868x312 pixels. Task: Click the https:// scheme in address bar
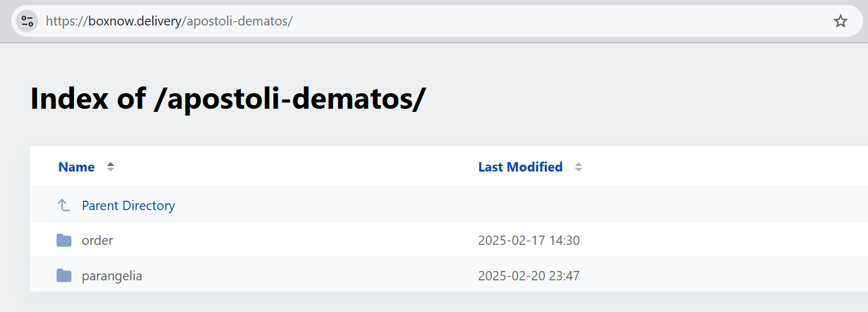67,21
